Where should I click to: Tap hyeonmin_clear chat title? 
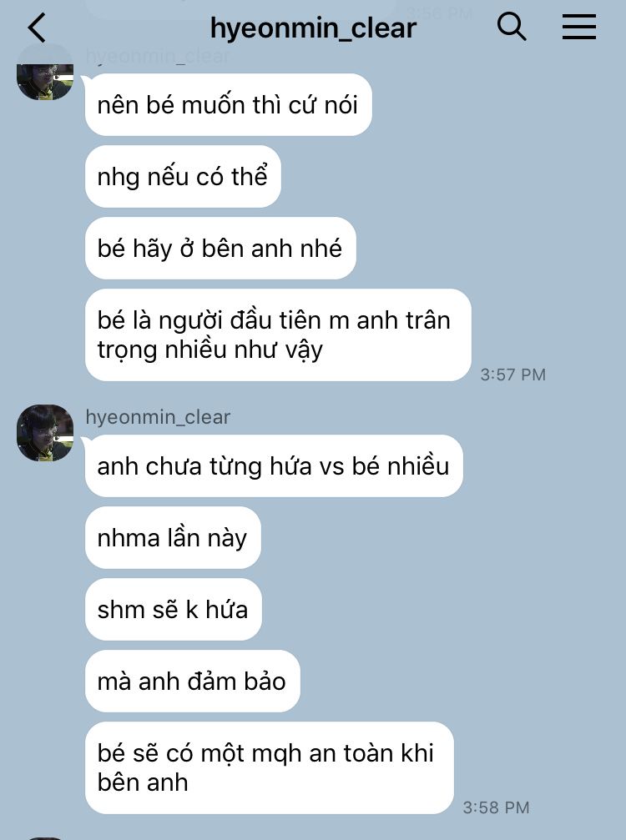[313, 28]
